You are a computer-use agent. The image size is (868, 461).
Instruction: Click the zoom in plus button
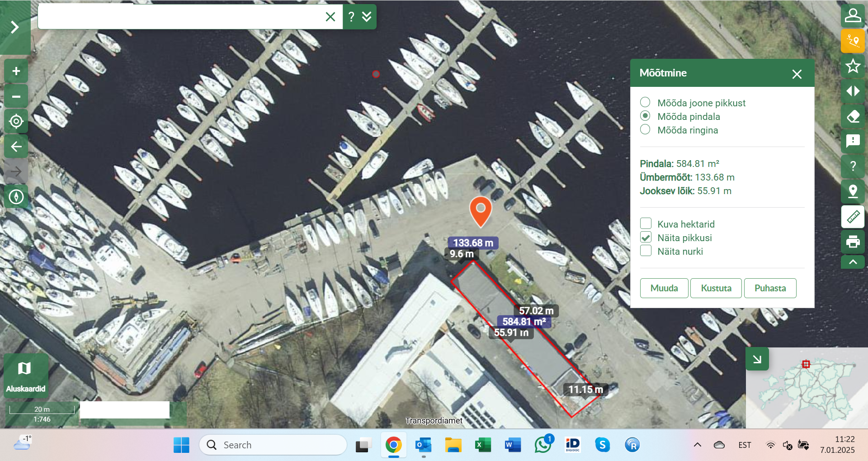(x=16, y=71)
